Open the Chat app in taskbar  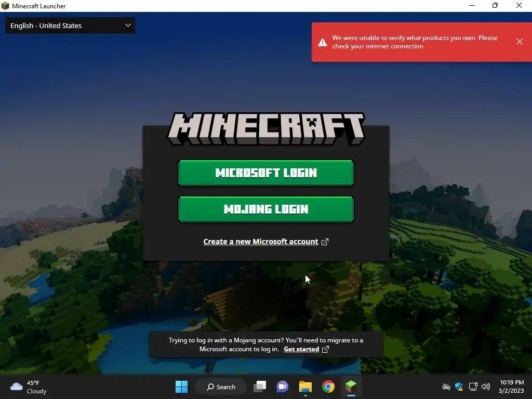pos(282,387)
